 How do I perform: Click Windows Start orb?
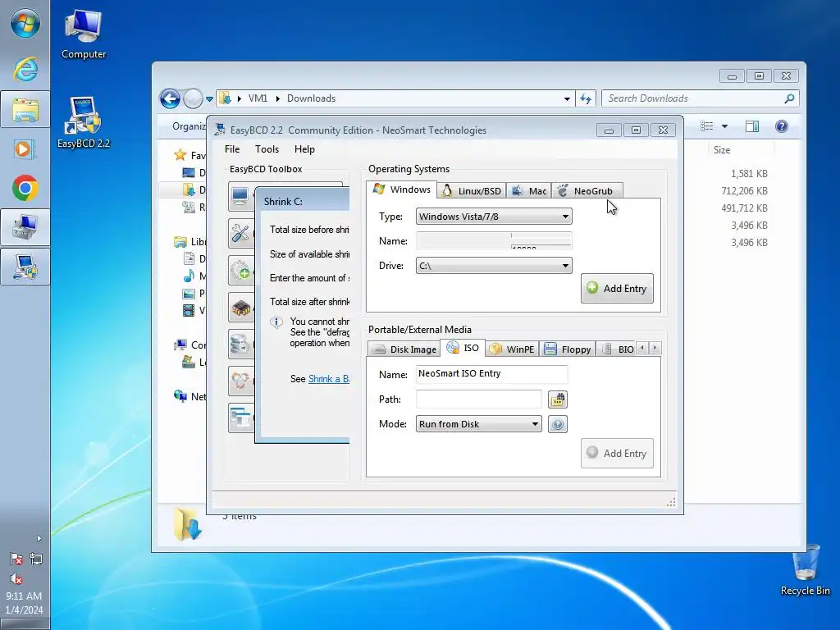tap(25, 24)
